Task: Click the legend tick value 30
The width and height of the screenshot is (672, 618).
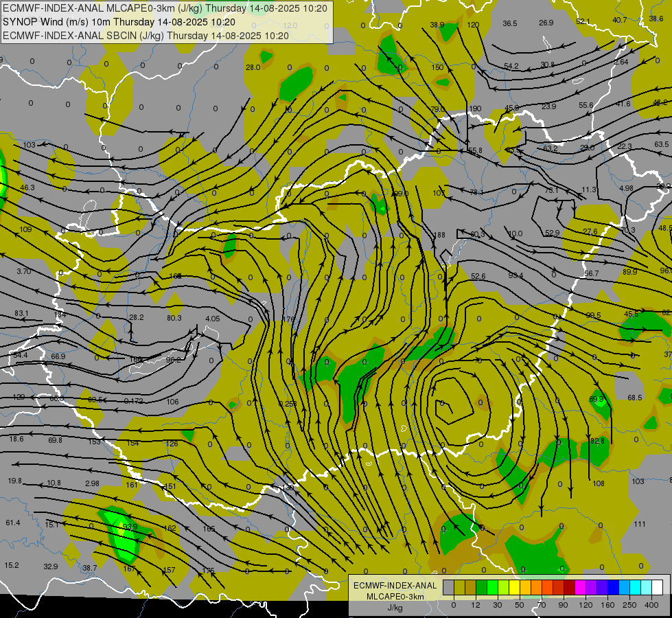Action: pyautogui.click(x=497, y=605)
